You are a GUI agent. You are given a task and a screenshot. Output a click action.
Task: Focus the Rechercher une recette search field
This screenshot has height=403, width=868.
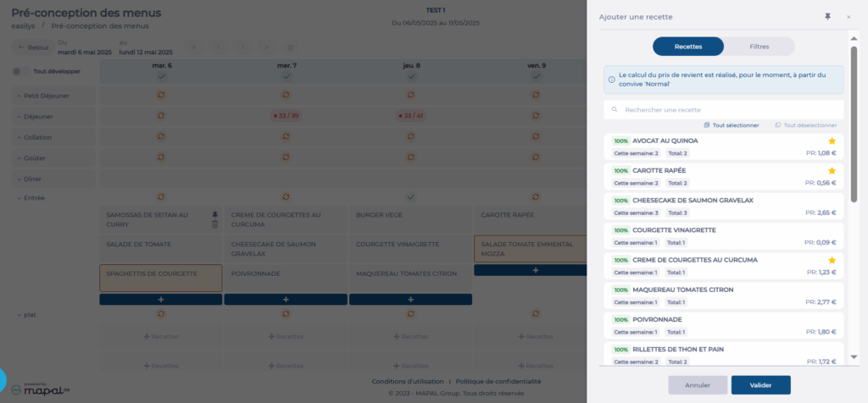(729, 110)
